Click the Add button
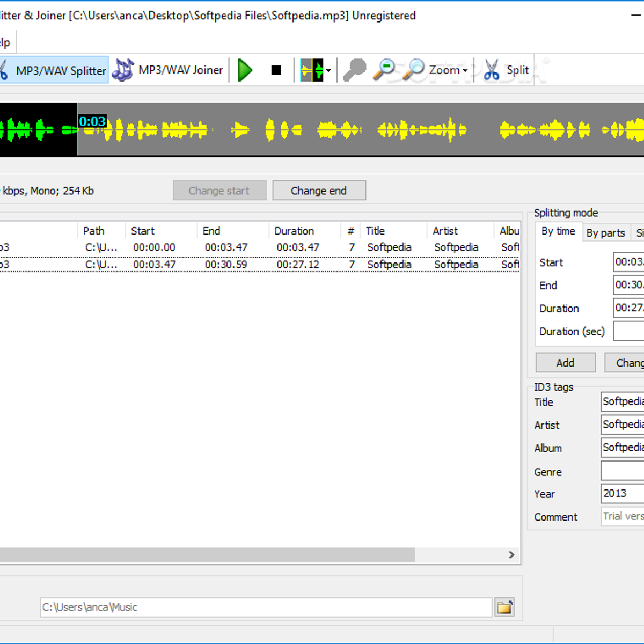This screenshot has height=644, width=644. pyautogui.click(x=565, y=363)
